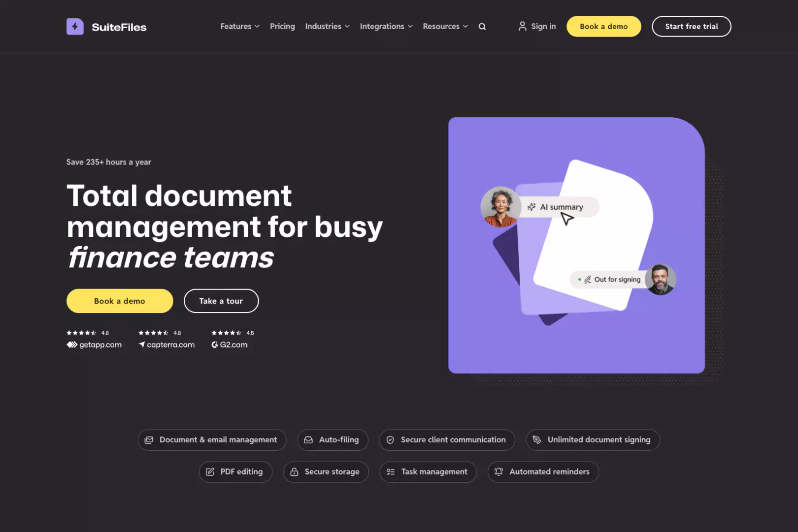Click the PDF editing pencil icon
This screenshot has width=798, height=532.
(210, 472)
